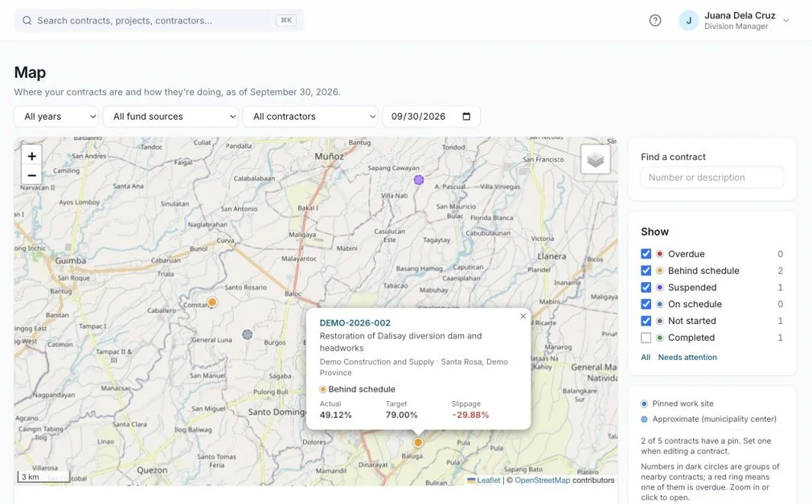Click the gray Not started color dot
The width and height of the screenshot is (812, 504).
click(660, 321)
